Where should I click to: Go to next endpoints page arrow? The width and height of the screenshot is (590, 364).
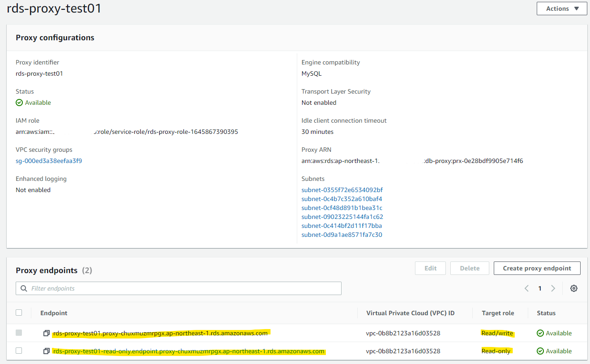pyautogui.click(x=553, y=288)
